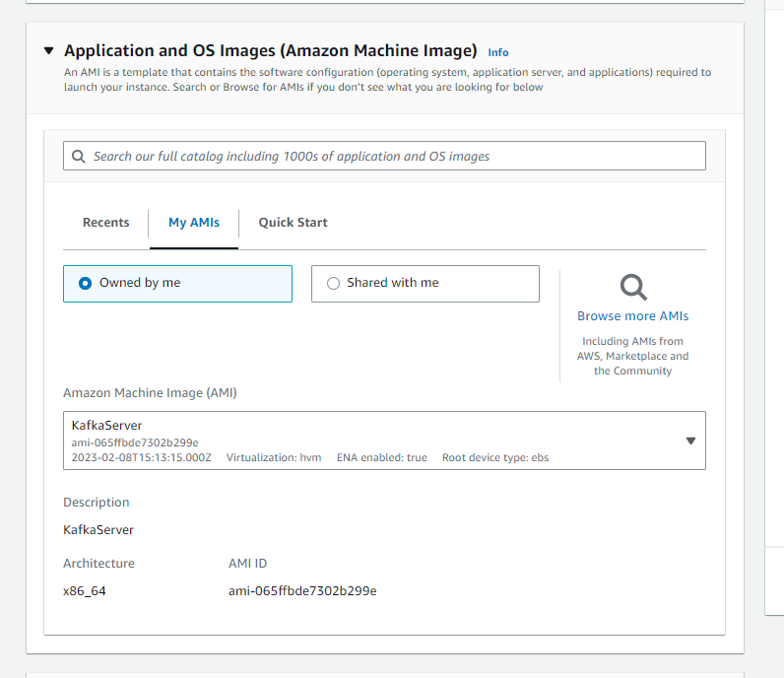Click the KafkaServer text under Description
The image size is (784, 678).
98,529
